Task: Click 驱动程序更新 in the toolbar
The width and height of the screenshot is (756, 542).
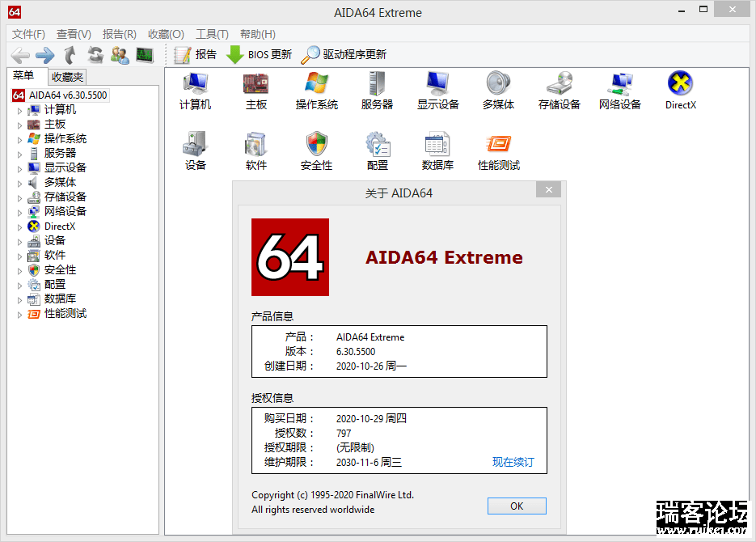Action: [344, 54]
